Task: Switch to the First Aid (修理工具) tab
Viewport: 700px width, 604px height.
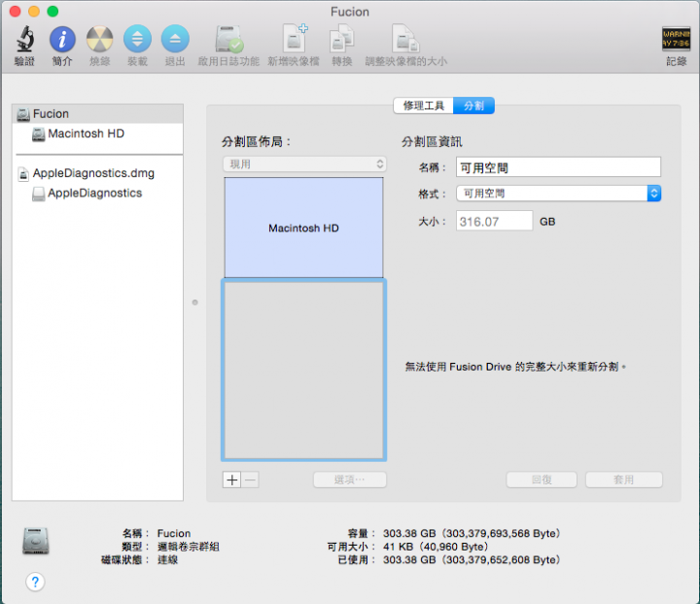Action: (x=423, y=106)
